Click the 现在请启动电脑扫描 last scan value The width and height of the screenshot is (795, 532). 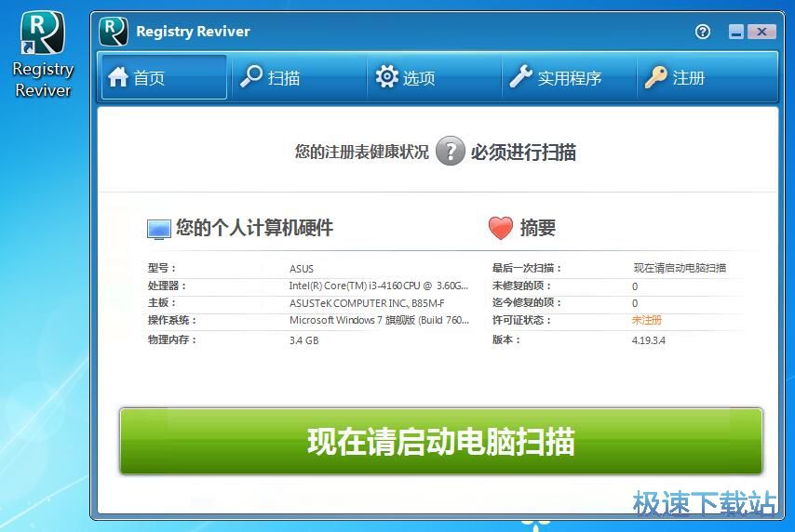(x=680, y=268)
